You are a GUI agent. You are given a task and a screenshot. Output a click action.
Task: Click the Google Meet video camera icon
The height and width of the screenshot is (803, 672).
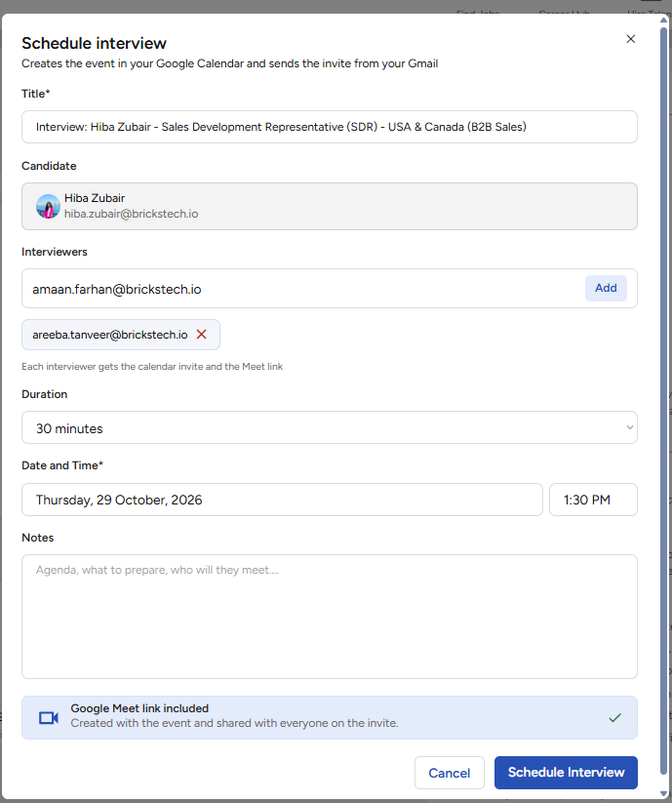[x=49, y=718]
